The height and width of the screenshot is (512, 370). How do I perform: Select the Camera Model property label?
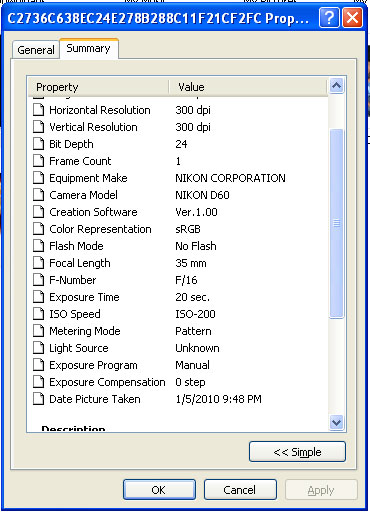pos(83,195)
